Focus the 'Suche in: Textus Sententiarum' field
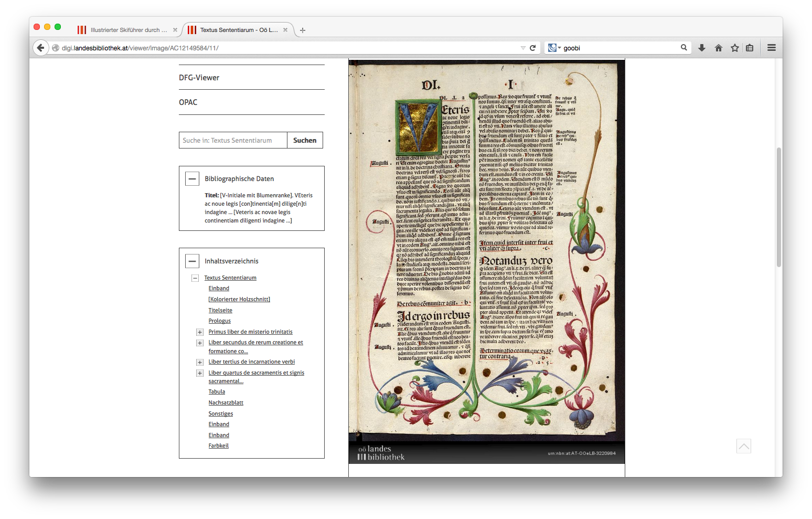The width and height of the screenshot is (812, 519). click(233, 140)
